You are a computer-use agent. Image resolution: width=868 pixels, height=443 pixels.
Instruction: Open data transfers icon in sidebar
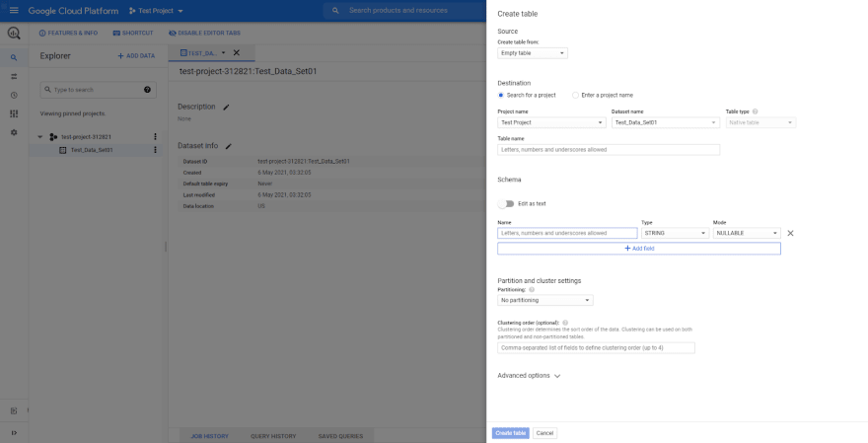(x=14, y=76)
